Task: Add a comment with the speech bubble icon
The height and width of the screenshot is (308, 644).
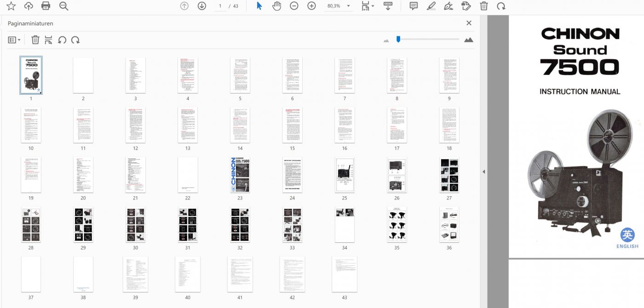Action: tap(414, 6)
